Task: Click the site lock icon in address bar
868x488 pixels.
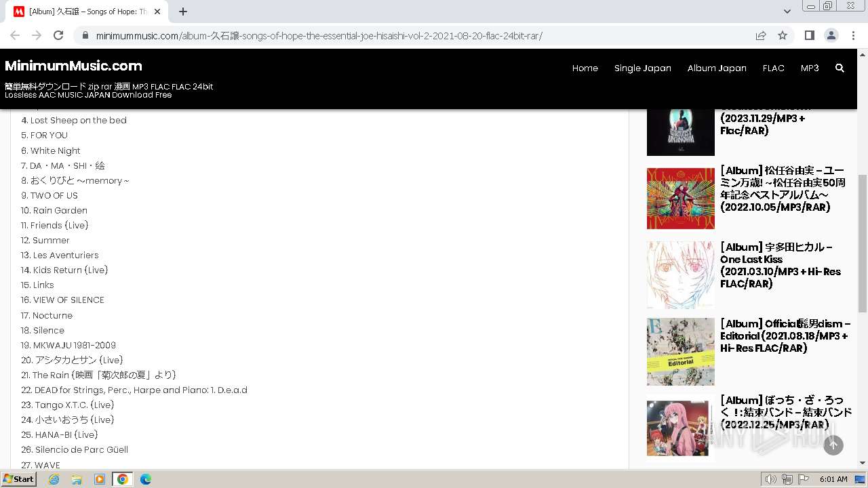Action: click(x=85, y=36)
